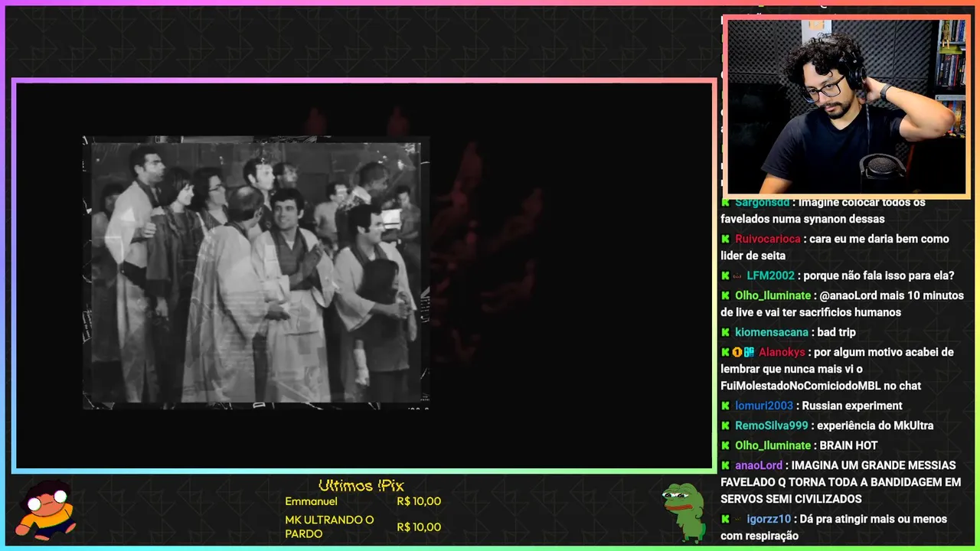Click the Kick icon beside Alanokys's message
This screenshot has width=980, height=551.
[x=725, y=352]
